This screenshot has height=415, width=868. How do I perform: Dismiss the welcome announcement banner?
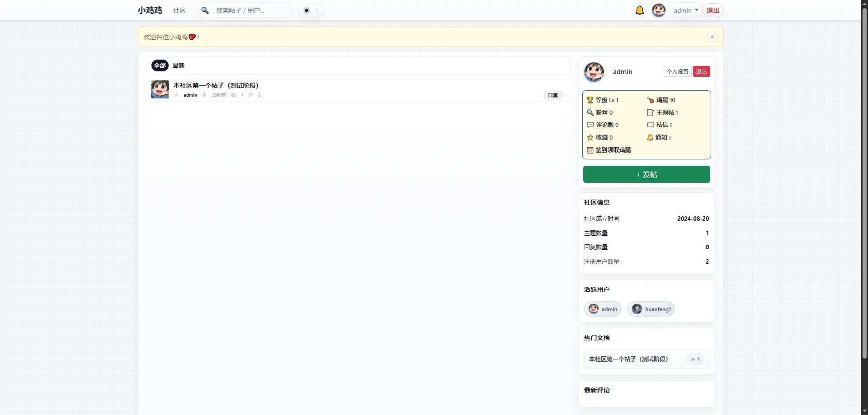tap(712, 37)
